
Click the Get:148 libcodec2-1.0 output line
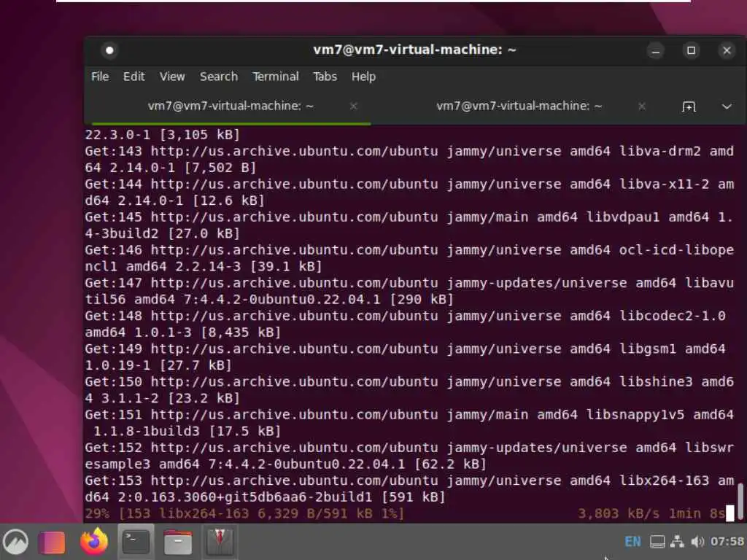click(406, 324)
